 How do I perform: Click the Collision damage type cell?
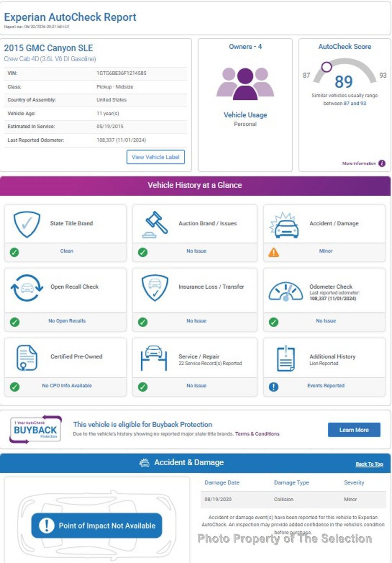(x=284, y=499)
